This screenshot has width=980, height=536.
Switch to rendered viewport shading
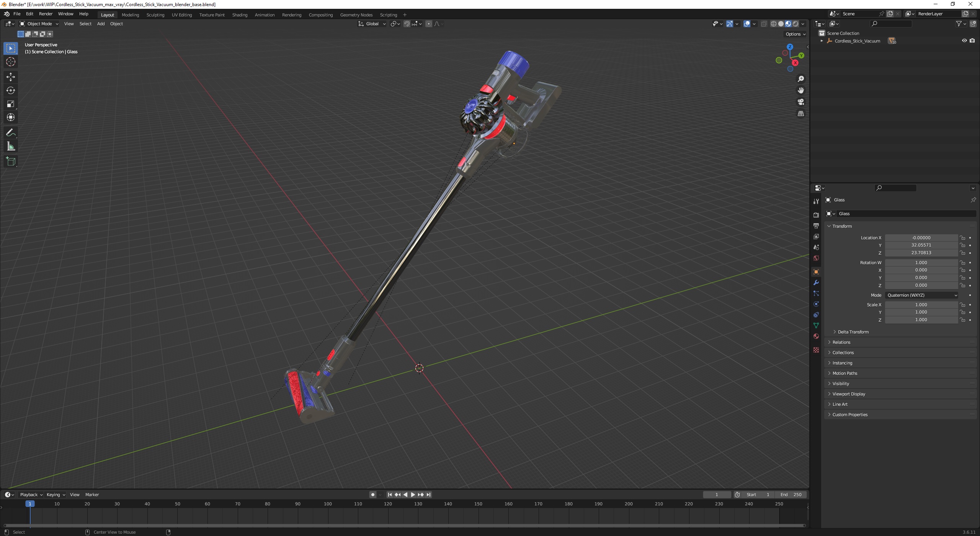tap(795, 24)
